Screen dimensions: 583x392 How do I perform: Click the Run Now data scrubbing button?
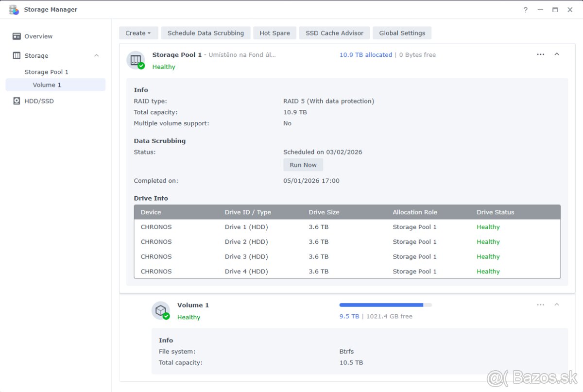click(x=303, y=165)
